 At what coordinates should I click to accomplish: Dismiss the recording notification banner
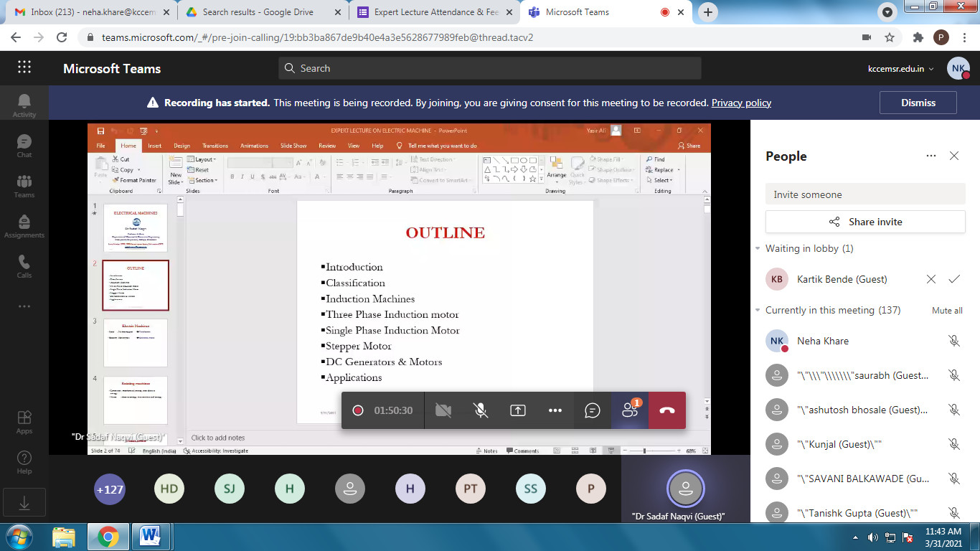point(918,103)
